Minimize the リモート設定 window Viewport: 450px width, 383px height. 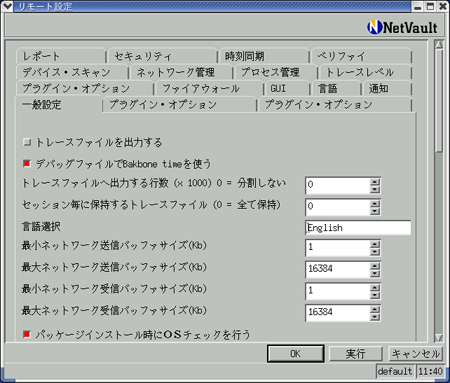tap(418, 6)
